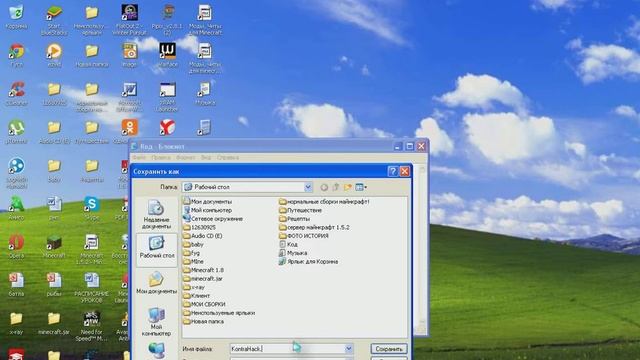Screen dimensions: 640x360
Task: Select the Minecraft 1.8 folder in file list
Action: (203, 270)
